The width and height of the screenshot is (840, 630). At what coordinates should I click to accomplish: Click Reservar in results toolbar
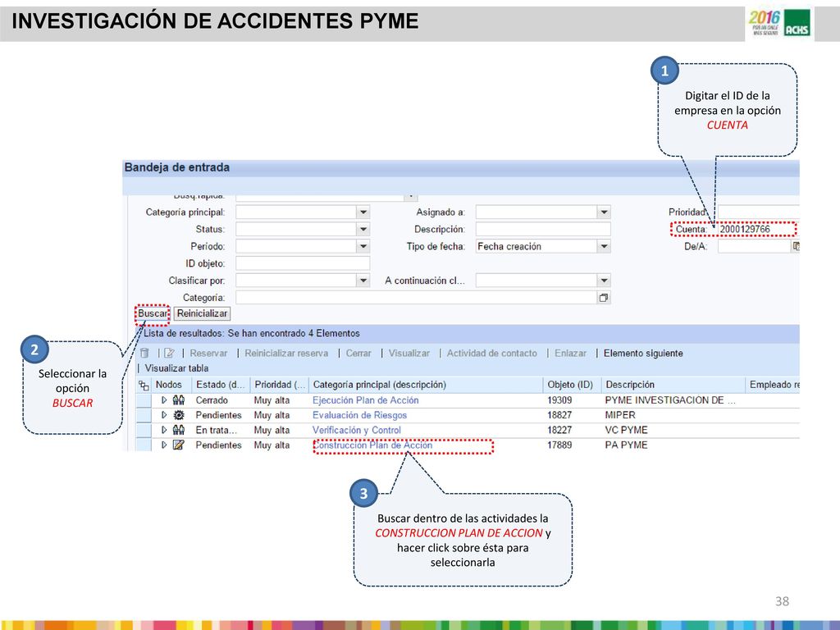208,354
